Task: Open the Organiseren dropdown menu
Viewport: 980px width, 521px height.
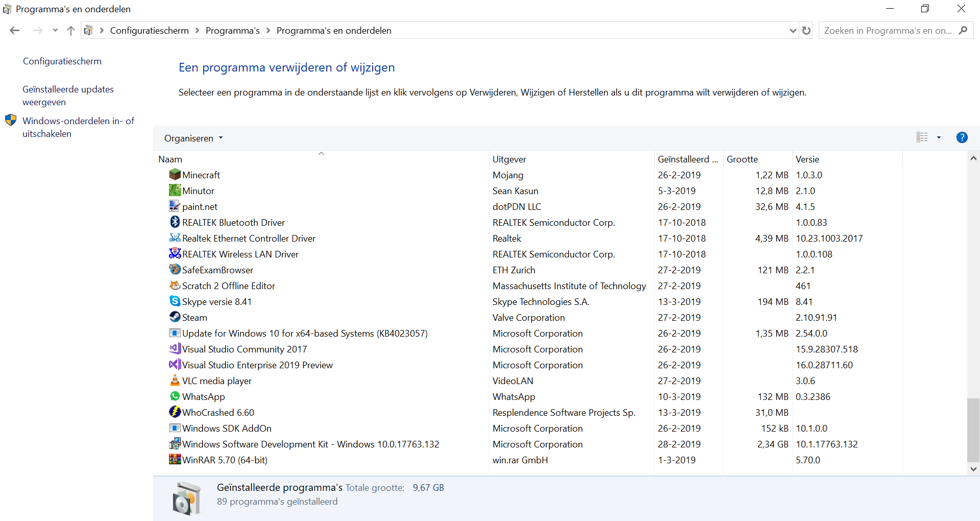Action: pyautogui.click(x=193, y=138)
